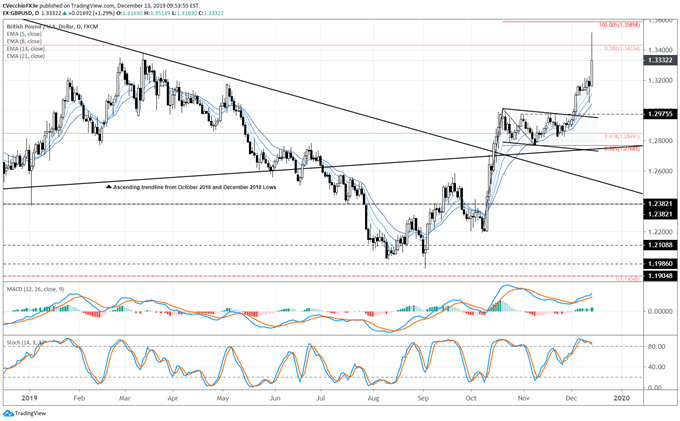Click the MACD (12, 26, close, 9) label
Viewport: 680px width, 421px height.
[x=35, y=289]
